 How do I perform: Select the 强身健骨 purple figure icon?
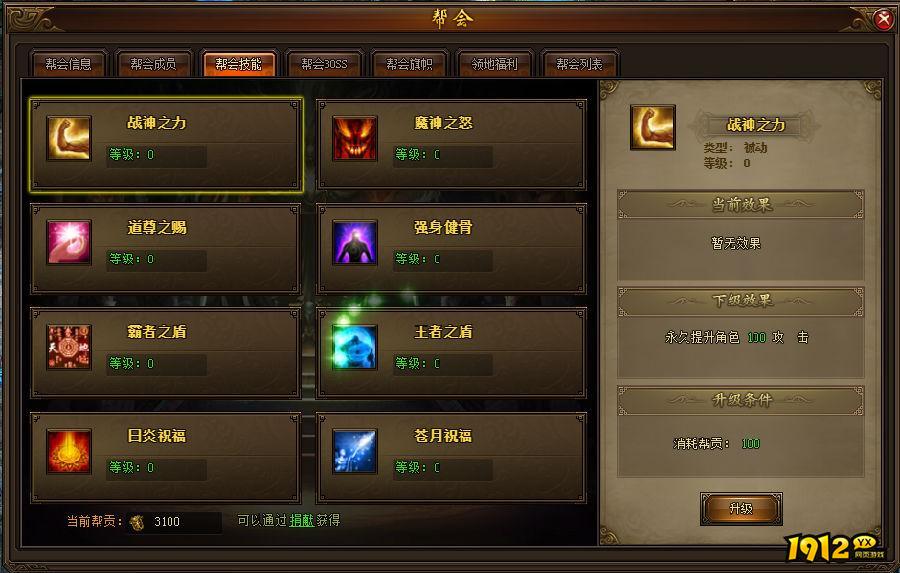pyautogui.click(x=355, y=242)
